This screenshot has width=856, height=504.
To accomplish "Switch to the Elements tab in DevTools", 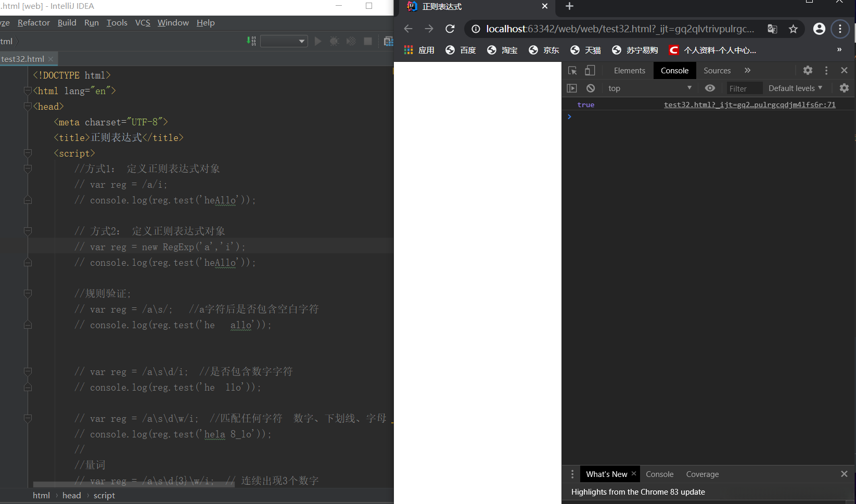I will (629, 70).
